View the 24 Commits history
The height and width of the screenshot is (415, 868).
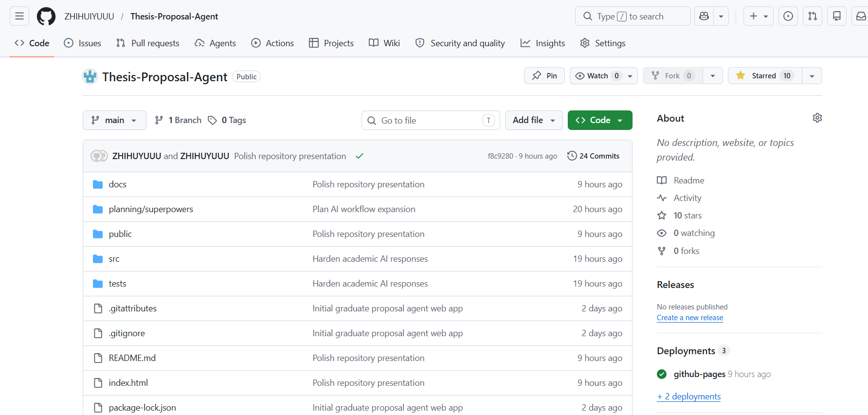[x=594, y=156]
